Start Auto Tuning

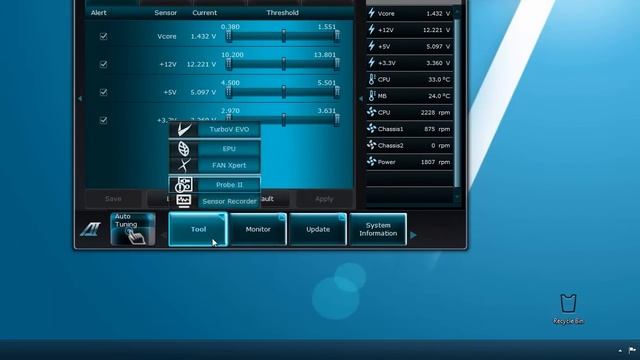pyautogui.click(x=133, y=229)
